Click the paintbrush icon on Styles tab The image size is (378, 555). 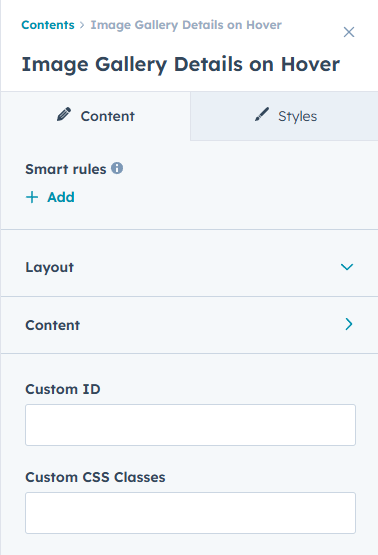[x=262, y=115]
